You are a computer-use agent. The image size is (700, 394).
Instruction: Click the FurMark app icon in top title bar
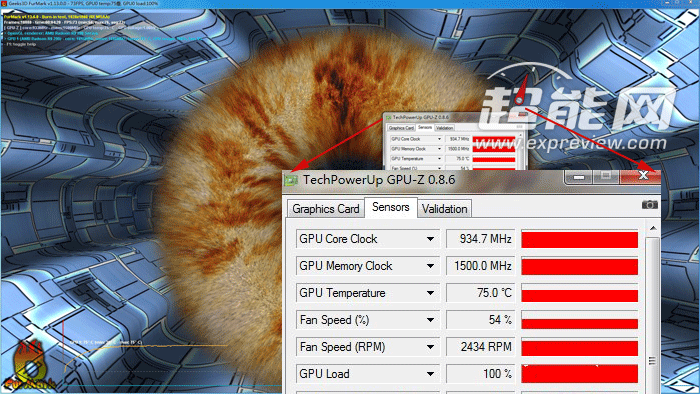4,3
